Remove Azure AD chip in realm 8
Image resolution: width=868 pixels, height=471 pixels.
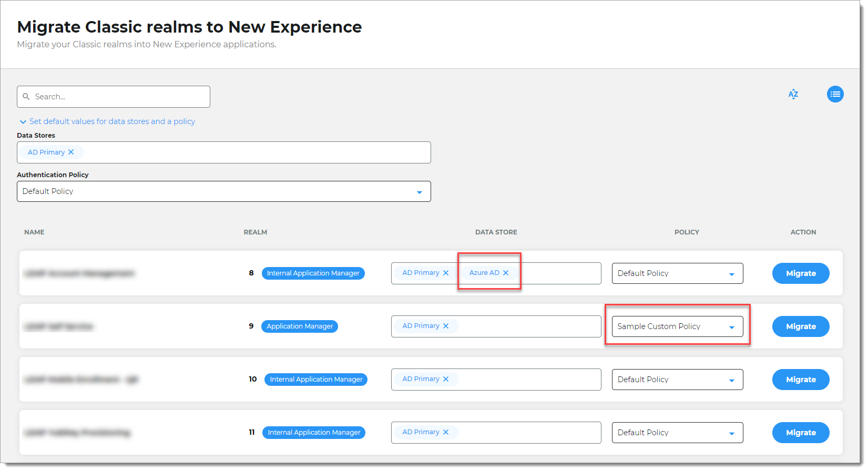506,273
